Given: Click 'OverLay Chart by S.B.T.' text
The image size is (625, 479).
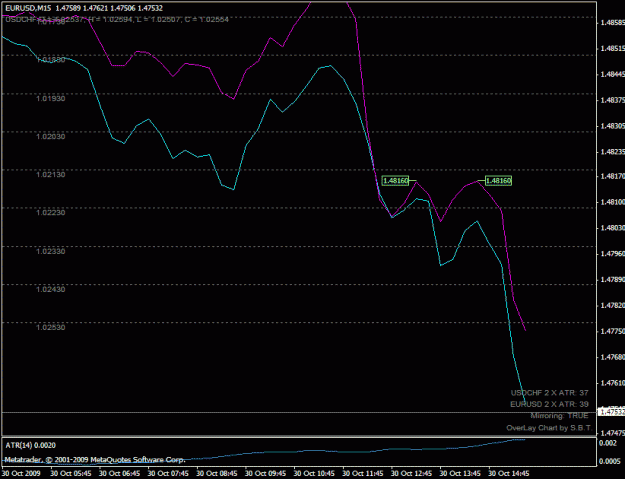Looking at the screenshot, I should (x=549, y=428).
